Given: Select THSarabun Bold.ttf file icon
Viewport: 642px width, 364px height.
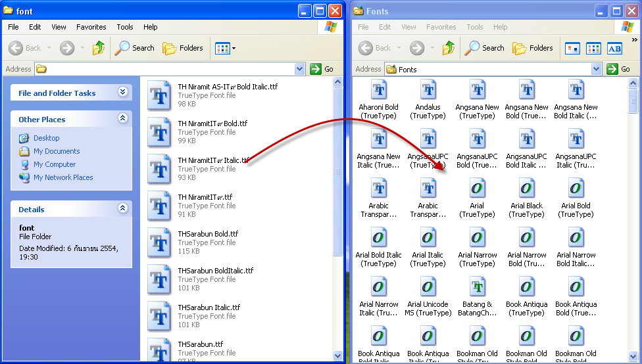Looking at the screenshot, I should point(159,242).
